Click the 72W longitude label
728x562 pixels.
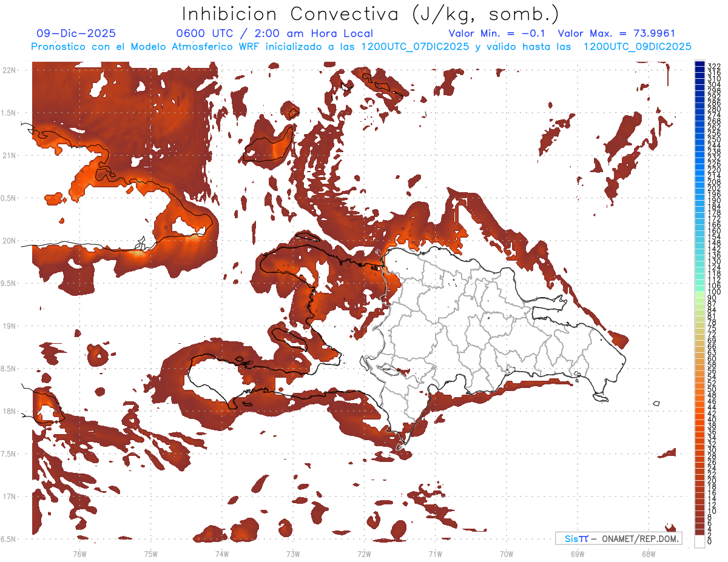[x=364, y=554]
